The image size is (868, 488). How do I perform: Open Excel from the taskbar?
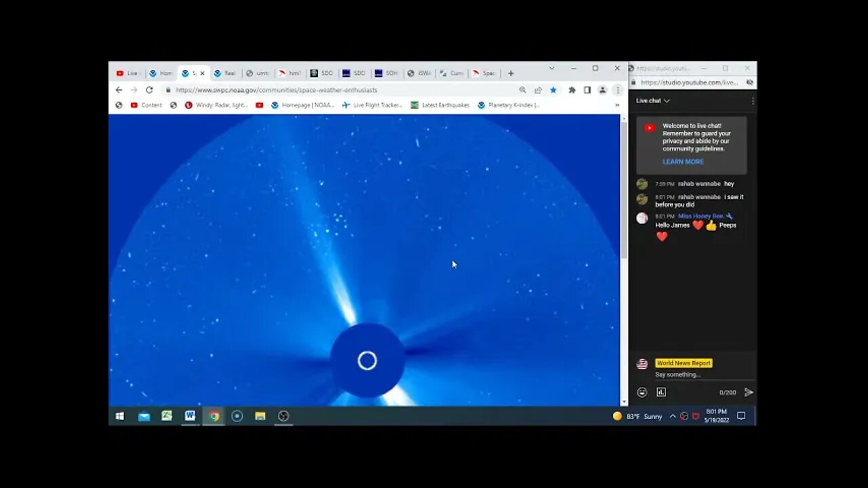click(x=167, y=416)
